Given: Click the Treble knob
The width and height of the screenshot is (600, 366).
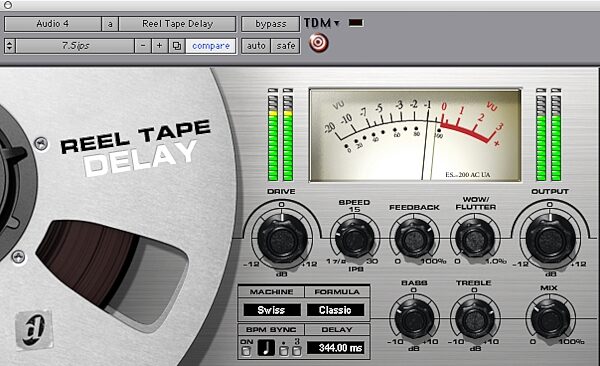Looking at the screenshot, I should pyautogui.click(x=474, y=319).
